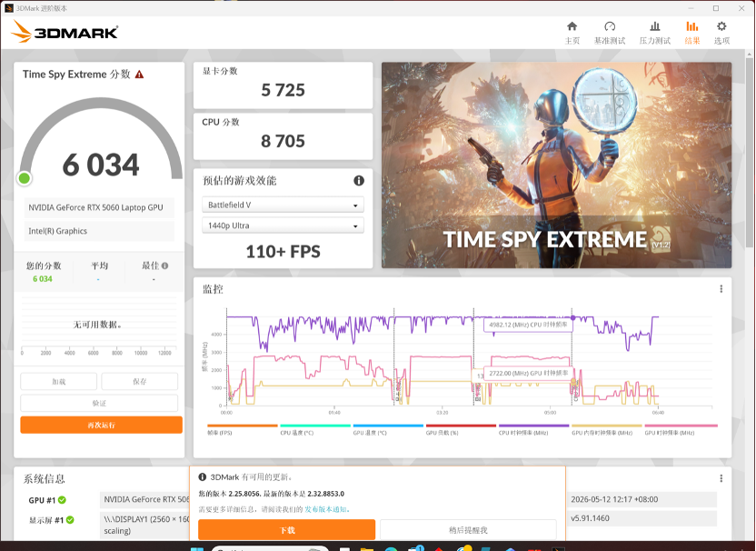
Task: Click the Time Spy Extreme hero image
Action: pyautogui.click(x=556, y=165)
